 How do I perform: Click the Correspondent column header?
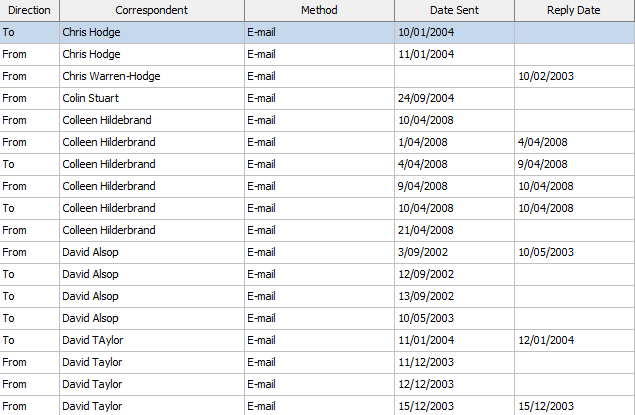click(x=151, y=10)
